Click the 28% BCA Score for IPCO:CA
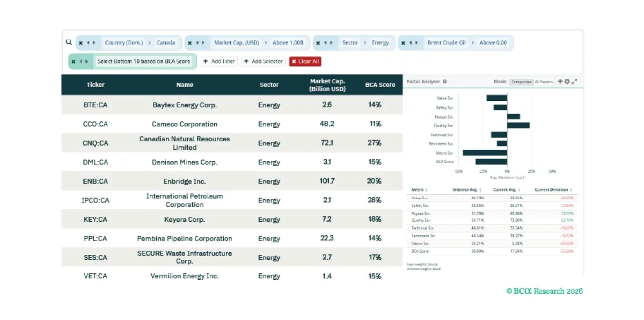644x320 pixels. click(375, 200)
